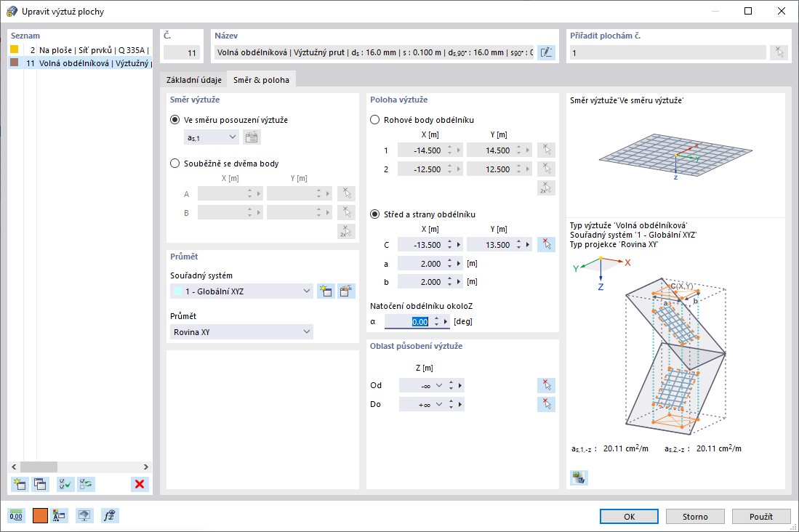Click the invert selection icon under list

click(x=86, y=484)
